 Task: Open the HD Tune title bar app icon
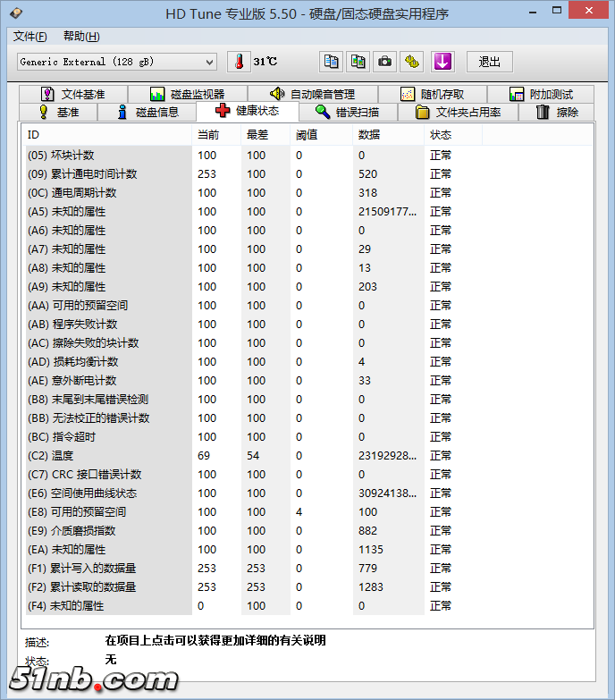[13, 13]
